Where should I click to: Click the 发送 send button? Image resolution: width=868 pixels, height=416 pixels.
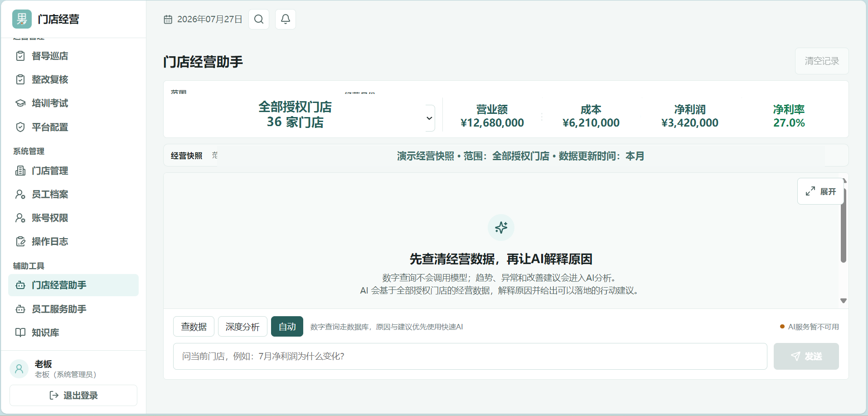click(806, 357)
